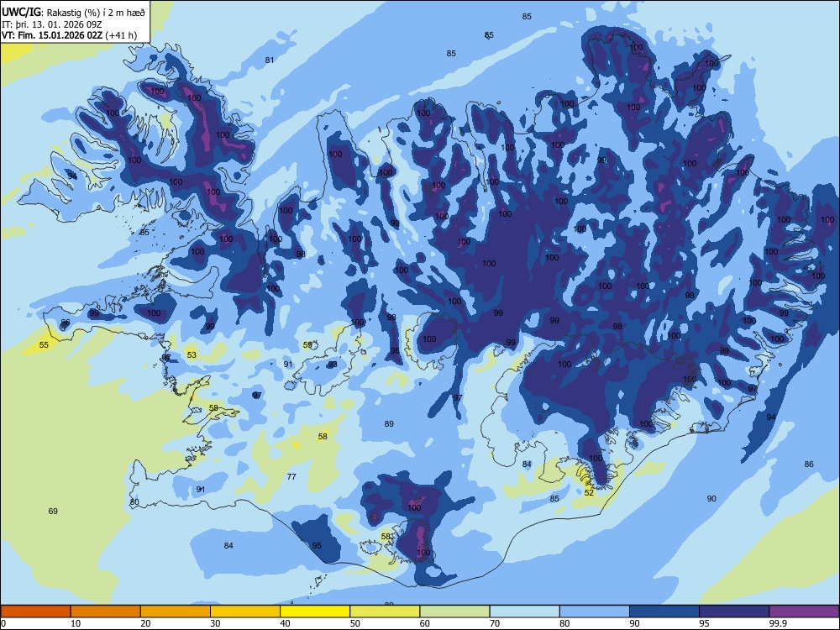Click the navy 95–99.9 legend swatch
Screen dimensions: 840x630
(x=734, y=612)
